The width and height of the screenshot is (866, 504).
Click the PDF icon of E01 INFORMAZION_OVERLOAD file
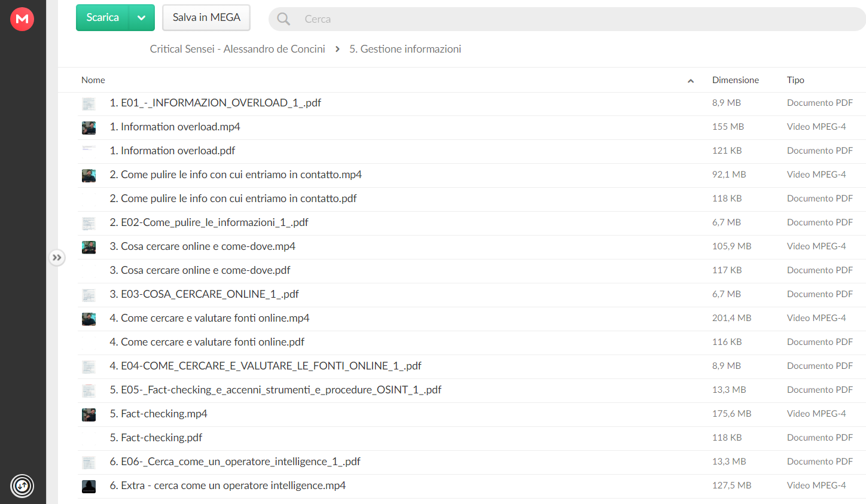pos(89,103)
